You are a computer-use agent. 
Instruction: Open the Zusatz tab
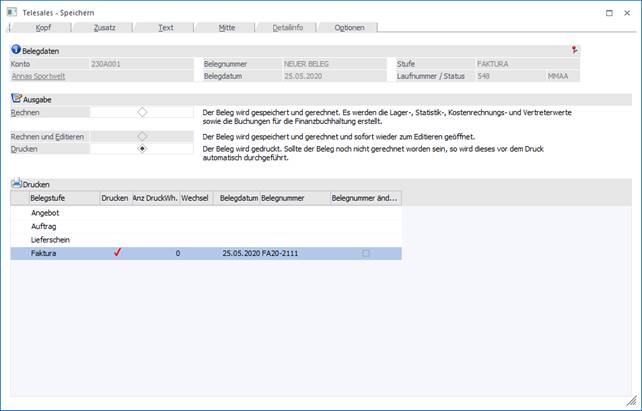(104, 27)
